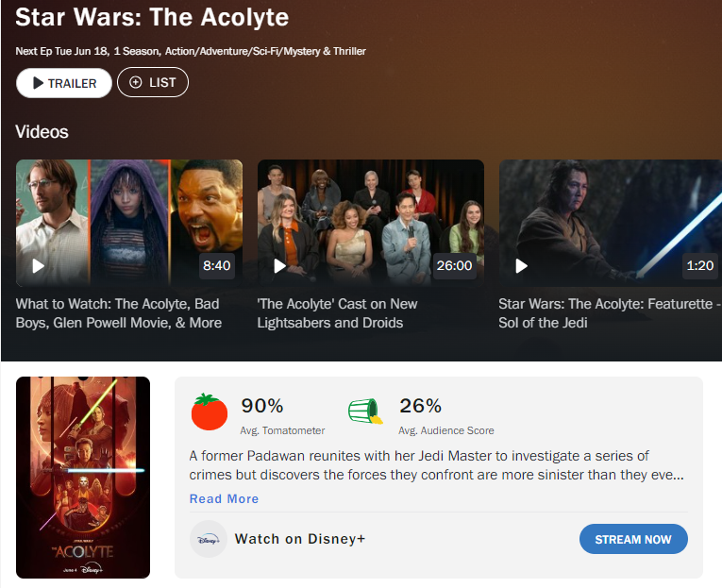
Task: Click the Disney+ logo icon
Action: (x=209, y=539)
